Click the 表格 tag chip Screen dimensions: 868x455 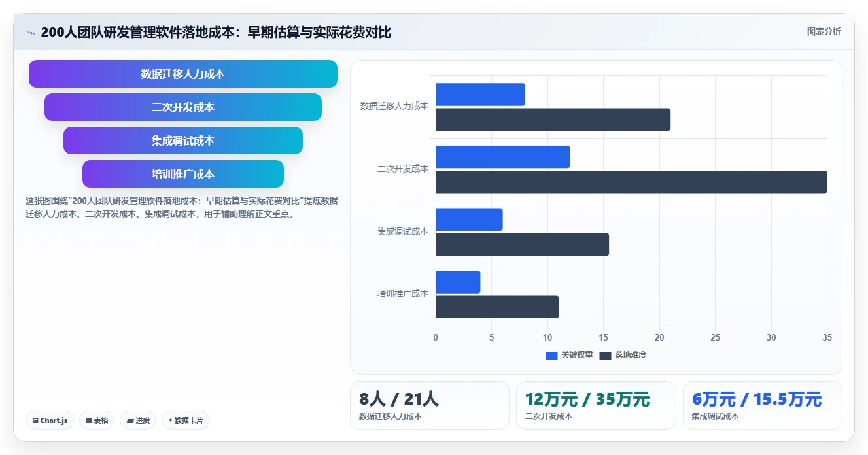[x=97, y=420]
